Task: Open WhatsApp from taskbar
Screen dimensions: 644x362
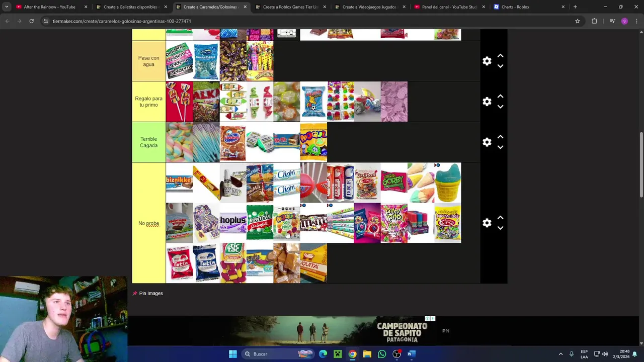Action: pos(382,354)
